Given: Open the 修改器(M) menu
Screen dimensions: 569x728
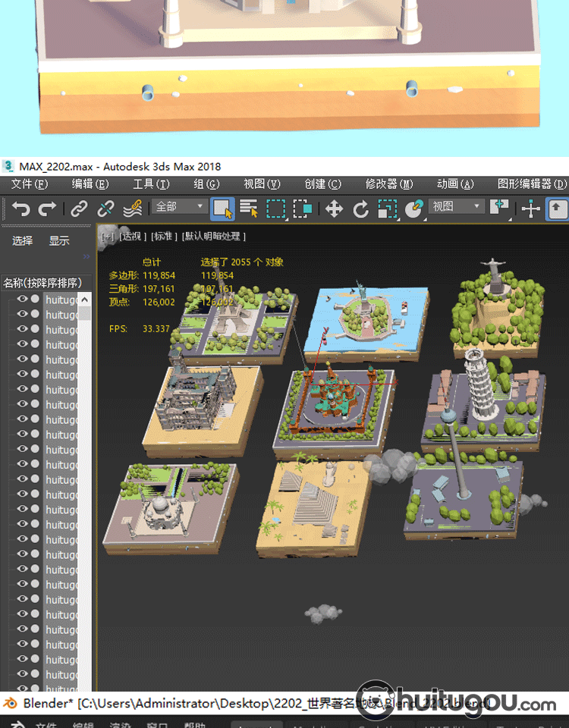Looking at the screenshot, I should coord(389,184).
